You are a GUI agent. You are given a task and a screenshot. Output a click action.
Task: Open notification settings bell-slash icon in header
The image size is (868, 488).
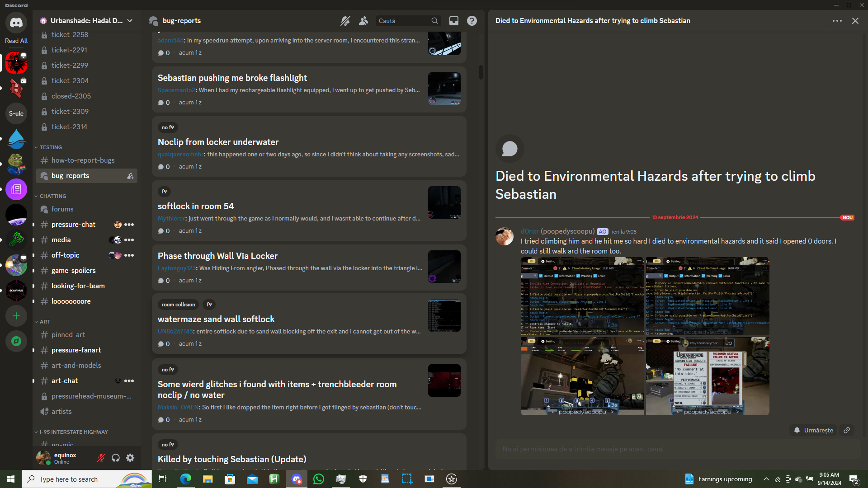(x=345, y=21)
